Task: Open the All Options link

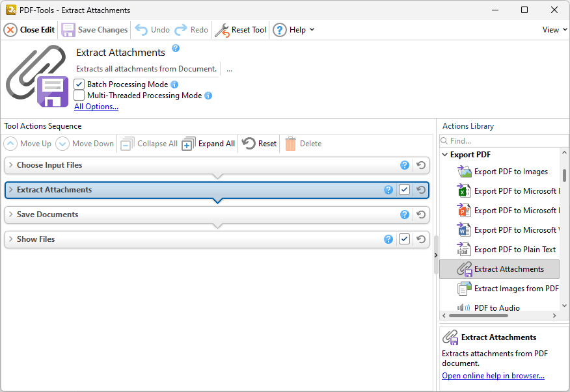Action: [x=96, y=107]
